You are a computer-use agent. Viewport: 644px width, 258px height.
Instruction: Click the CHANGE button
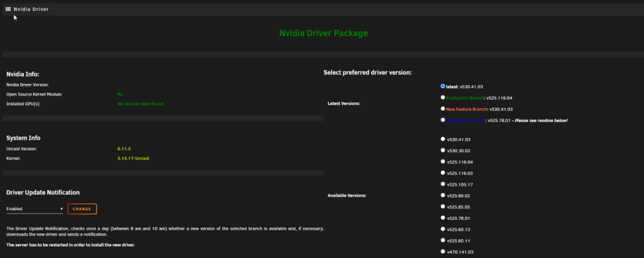point(82,209)
